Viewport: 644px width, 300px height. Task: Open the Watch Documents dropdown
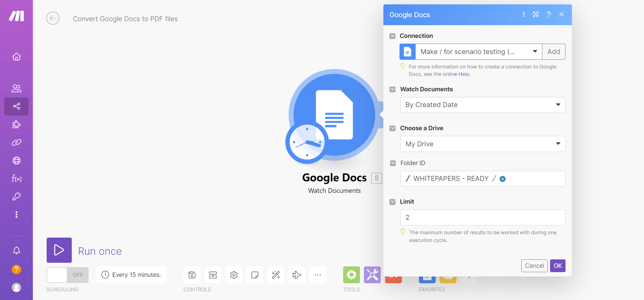point(482,105)
